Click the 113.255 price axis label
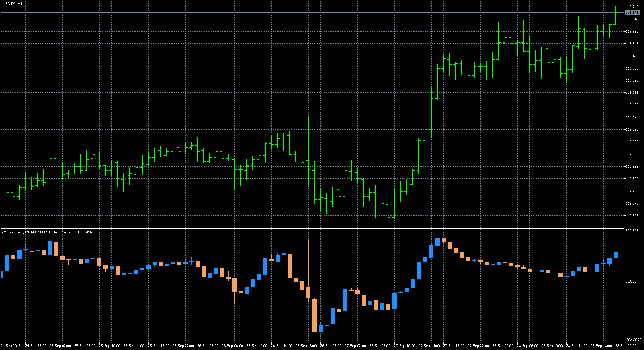Image resolution: width=644 pixels, height=350 pixels. click(632, 93)
